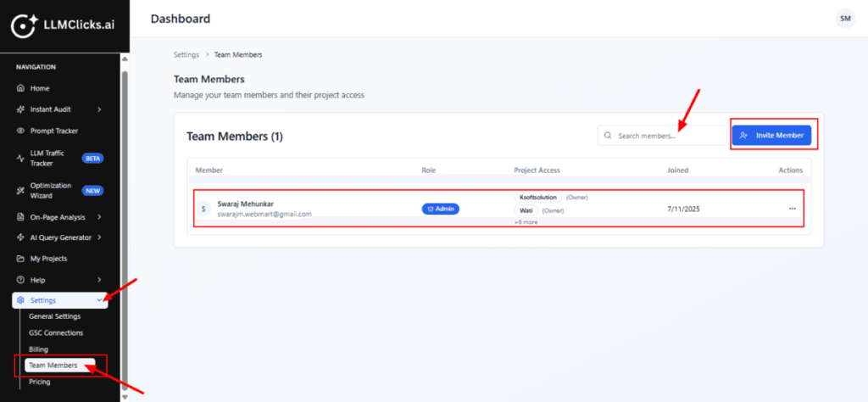Go to GSC Connections
Screen dimensions: 868x402
(x=56, y=332)
